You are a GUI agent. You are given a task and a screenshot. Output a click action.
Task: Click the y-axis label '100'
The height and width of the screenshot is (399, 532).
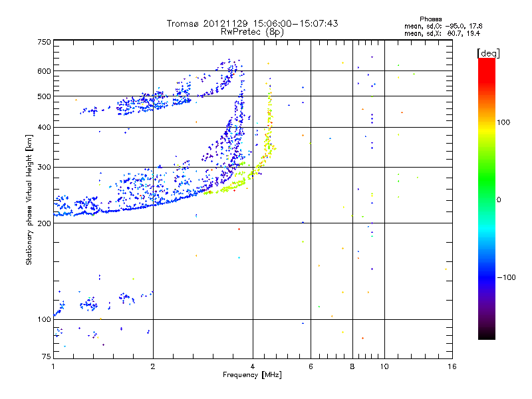click(x=44, y=320)
